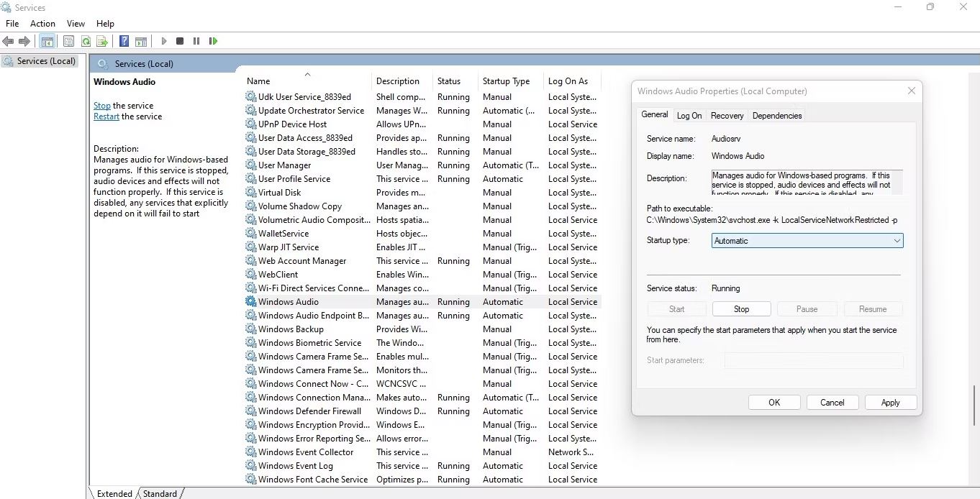Viewport: 980px width, 499px height.
Task: Click Apply in Windows Audio Properties
Action: (x=891, y=403)
